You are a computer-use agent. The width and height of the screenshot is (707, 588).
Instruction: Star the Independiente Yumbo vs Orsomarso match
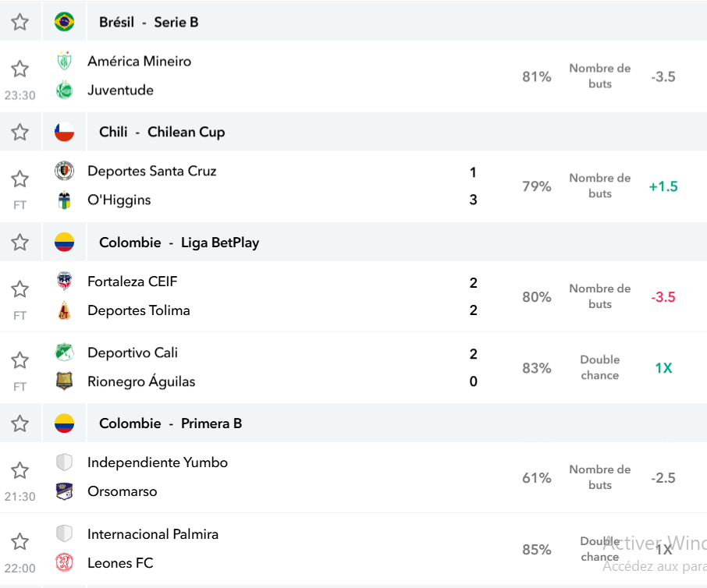[20, 470]
